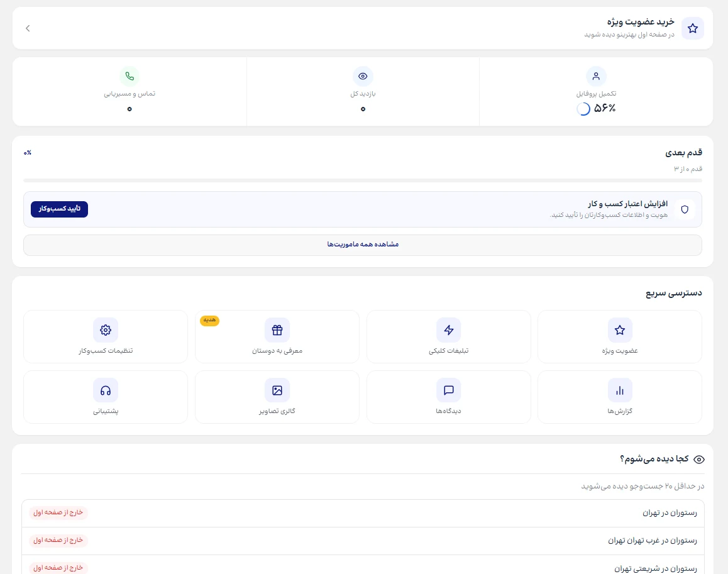728x574 pixels.
Task: Click the افزایش اعتبار کسب و کار title
Action: point(627,204)
